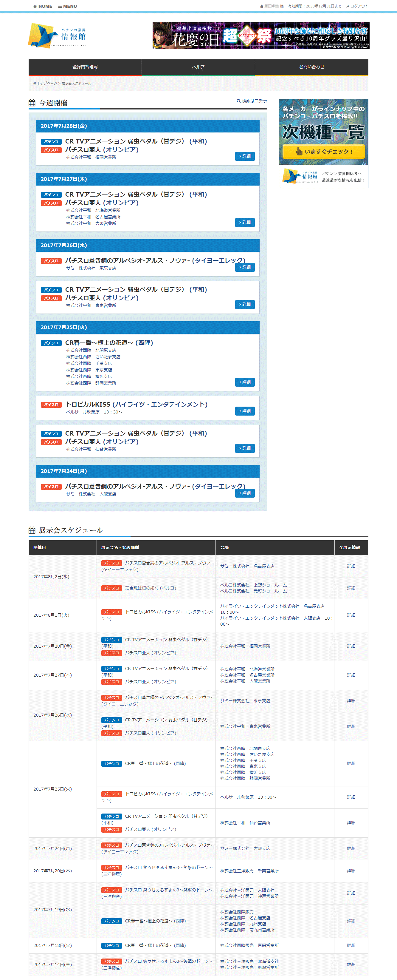Click table 詳細 link for 西陣 北関東支店 row

[351, 763]
